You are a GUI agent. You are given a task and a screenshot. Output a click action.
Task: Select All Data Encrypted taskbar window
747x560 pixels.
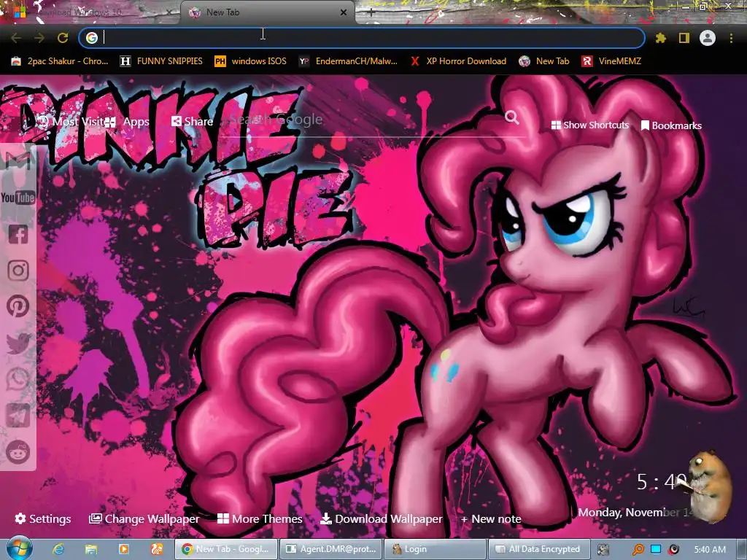pyautogui.click(x=539, y=549)
